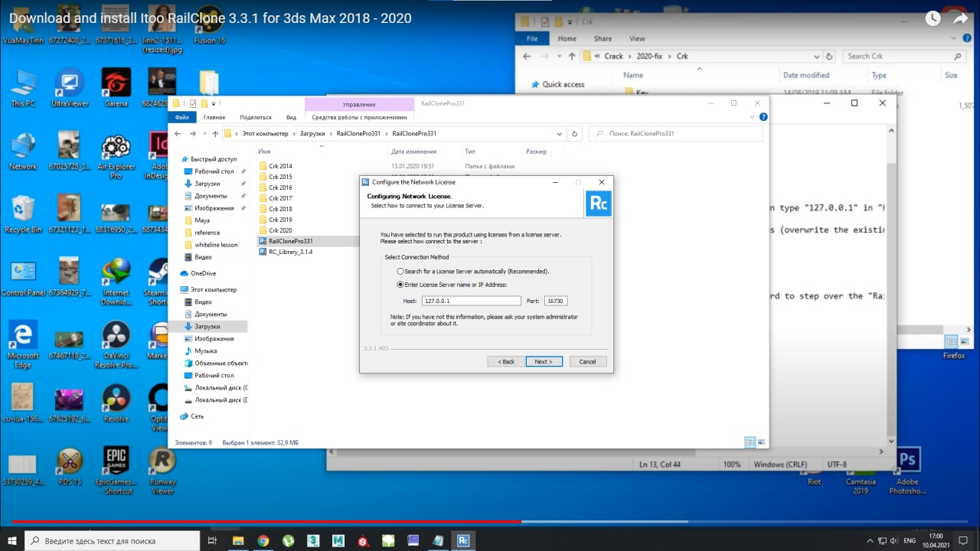Open Explorer help question mark icon

point(763,117)
